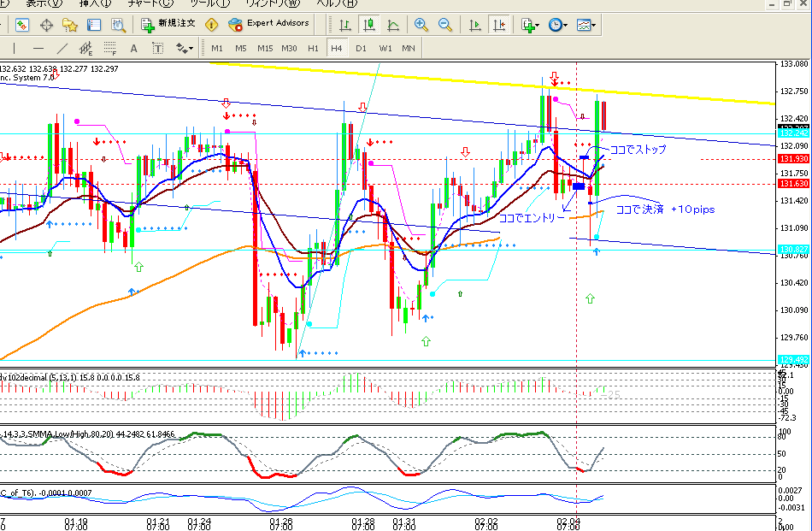Switch to W1 timeframe
This screenshot has width=812, height=531.
[x=385, y=48]
